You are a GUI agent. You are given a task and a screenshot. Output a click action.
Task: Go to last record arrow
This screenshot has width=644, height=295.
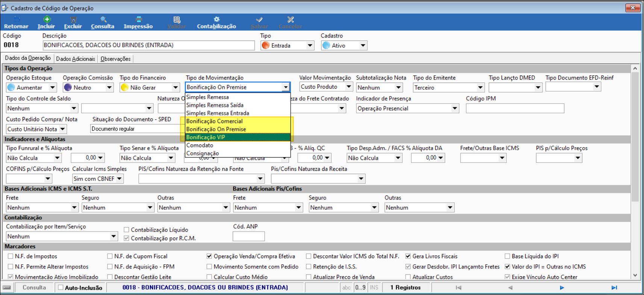click(614, 287)
